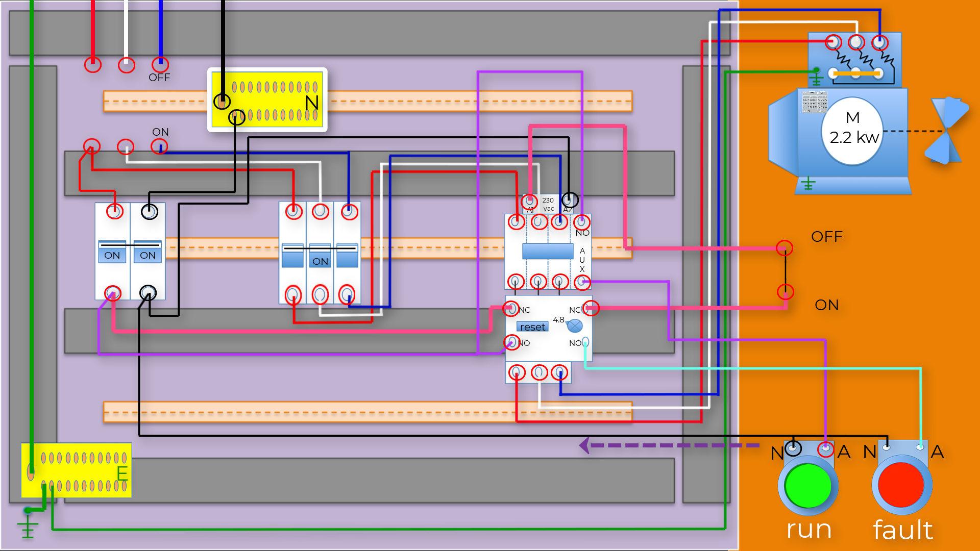The height and width of the screenshot is (551, 980).
Task: Click the yellow earth busbar labeled E
Action: click(x=77, y=470)
